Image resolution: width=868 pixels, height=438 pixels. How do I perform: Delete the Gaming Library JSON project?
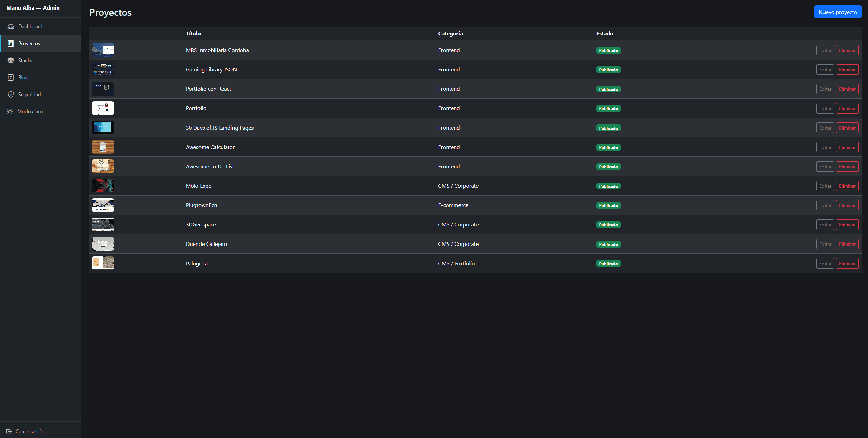pos(847,70)
